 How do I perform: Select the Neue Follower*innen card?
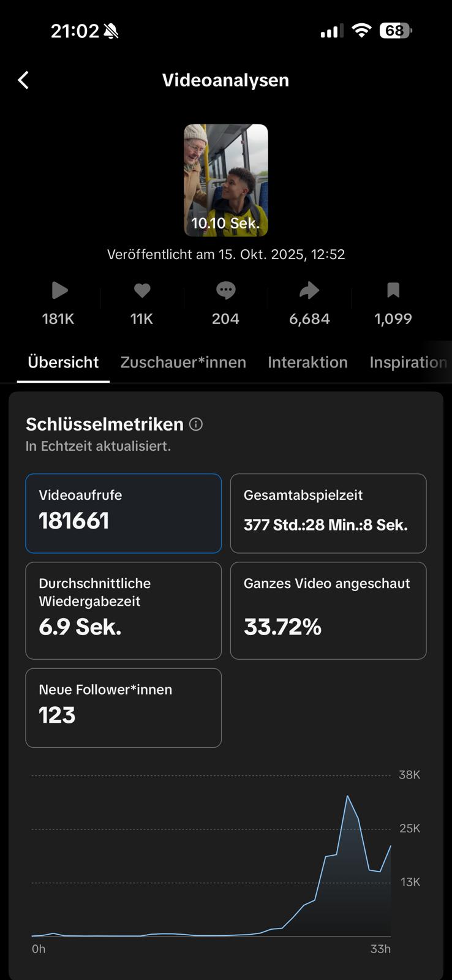click(123, 707)
